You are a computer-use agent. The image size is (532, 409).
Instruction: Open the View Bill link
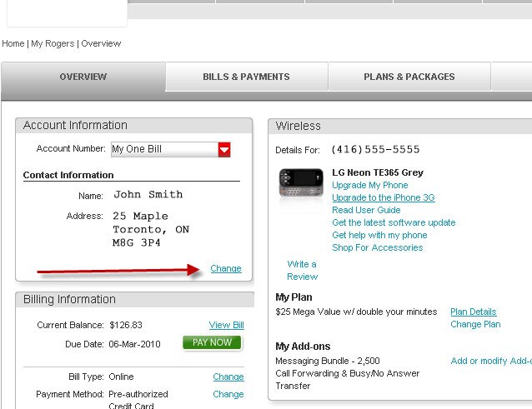[226, 325]
